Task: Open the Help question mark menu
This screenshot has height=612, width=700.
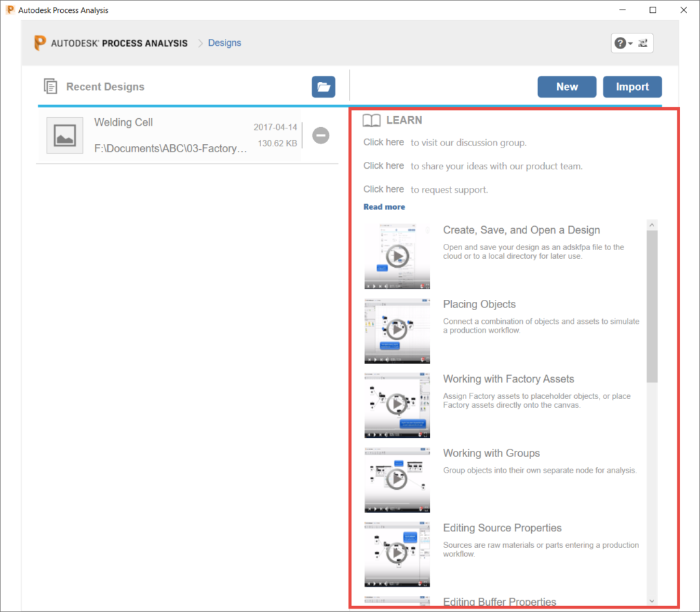Action: (x=623, y=43)
